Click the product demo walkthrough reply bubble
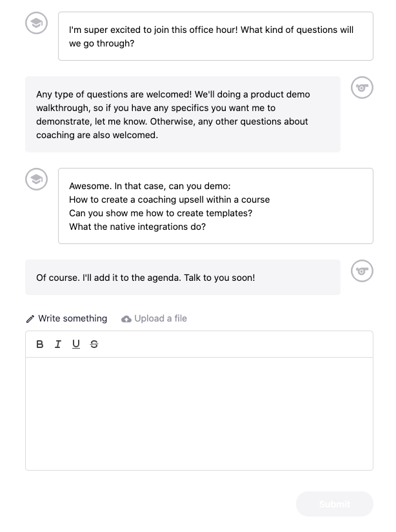Screen dimensions: 396x532 [x=183, y=114]
